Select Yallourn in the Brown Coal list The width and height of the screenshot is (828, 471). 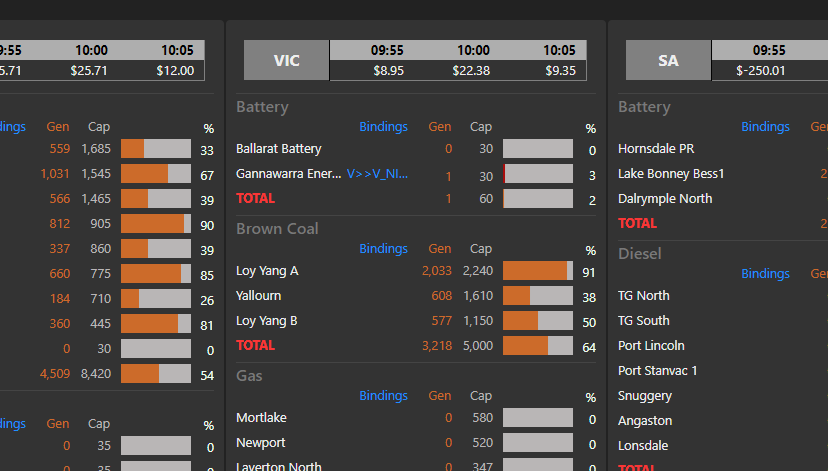point(258,296)
